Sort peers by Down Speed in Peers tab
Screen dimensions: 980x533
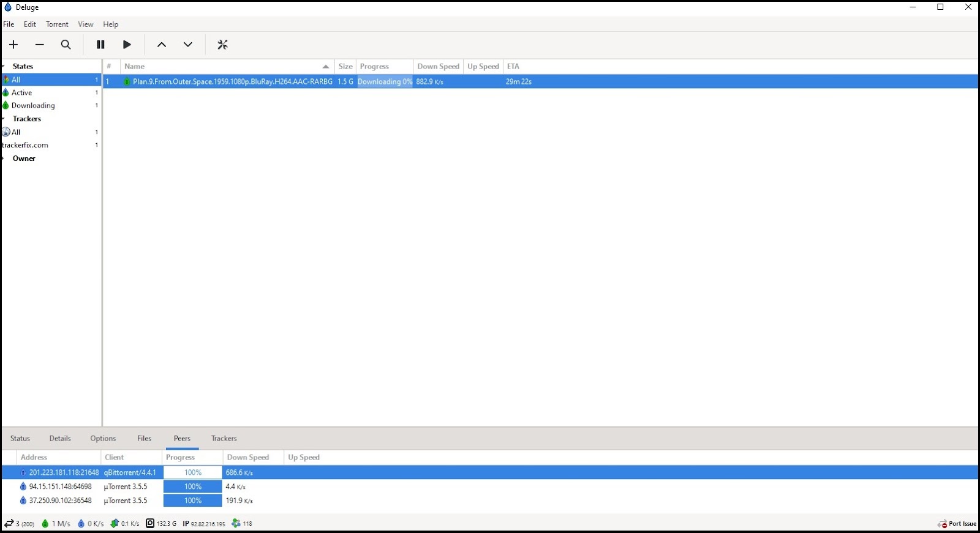tap(254, 458)
